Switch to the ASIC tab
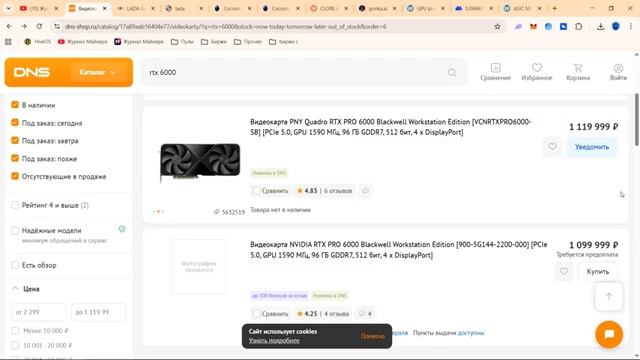Image resolution: width=640 pixels, height=360 pixels. click(x=522, y=8)
